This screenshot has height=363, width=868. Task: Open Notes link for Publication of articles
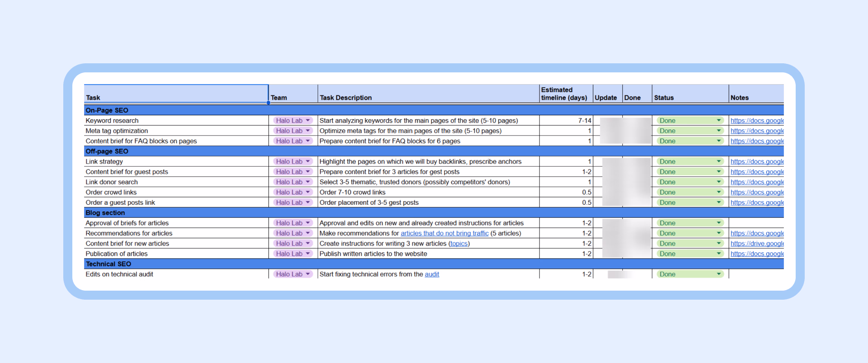pyautogui.click(x=757, y=254)
